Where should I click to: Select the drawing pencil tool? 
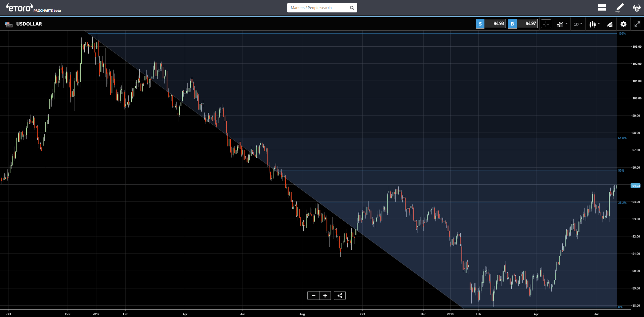tap(619, 7)
